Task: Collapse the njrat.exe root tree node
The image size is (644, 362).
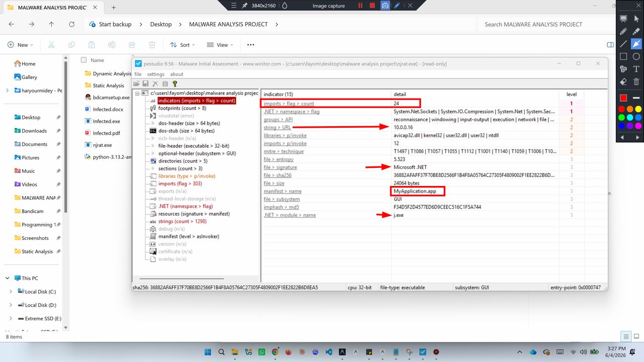Action: pos(137,94)
